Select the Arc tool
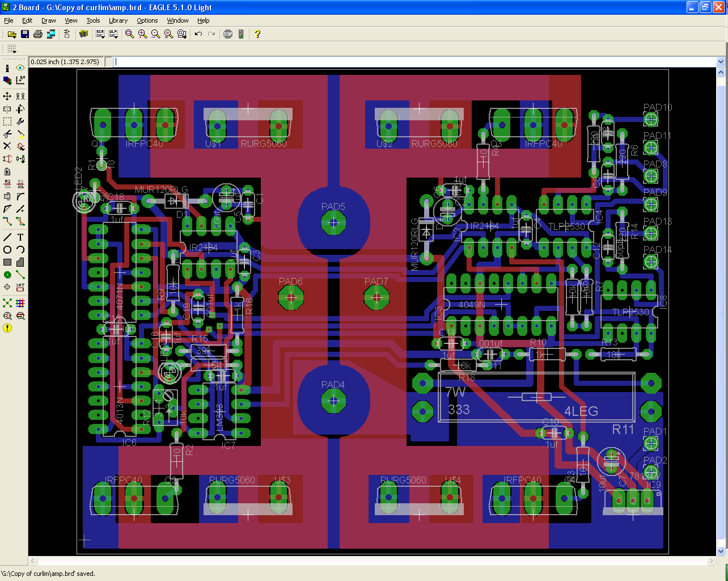 20,250
